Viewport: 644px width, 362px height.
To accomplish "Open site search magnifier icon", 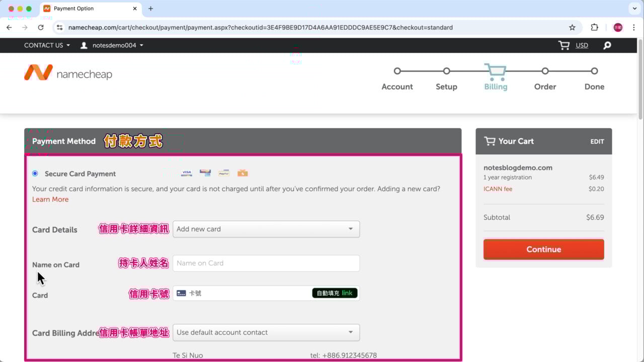I will [x=607, y=45].
